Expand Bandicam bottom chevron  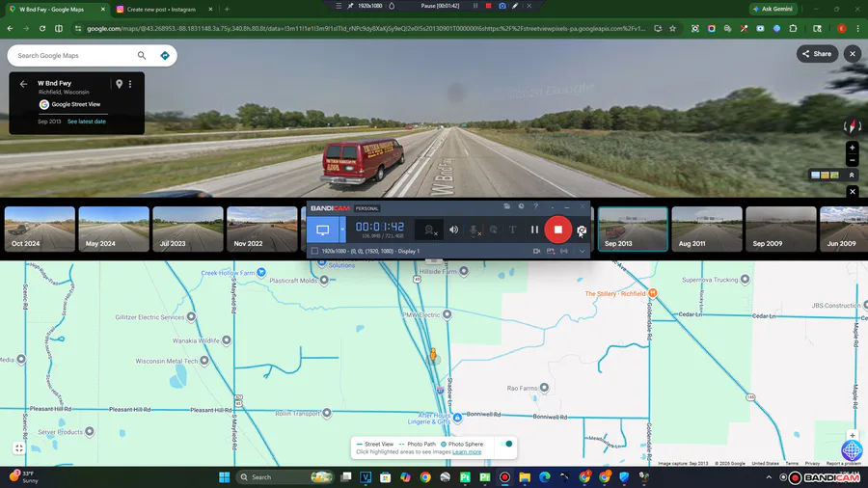[x=582, y=251]
